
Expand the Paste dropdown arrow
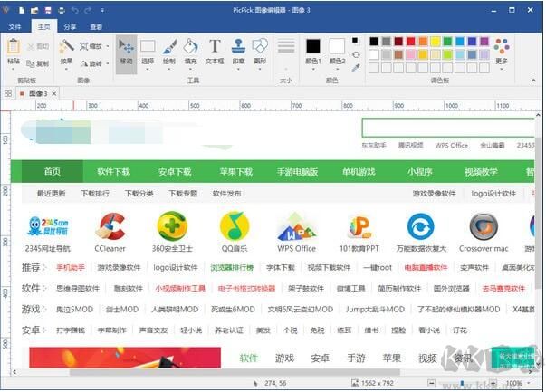[x=14, y=69]
